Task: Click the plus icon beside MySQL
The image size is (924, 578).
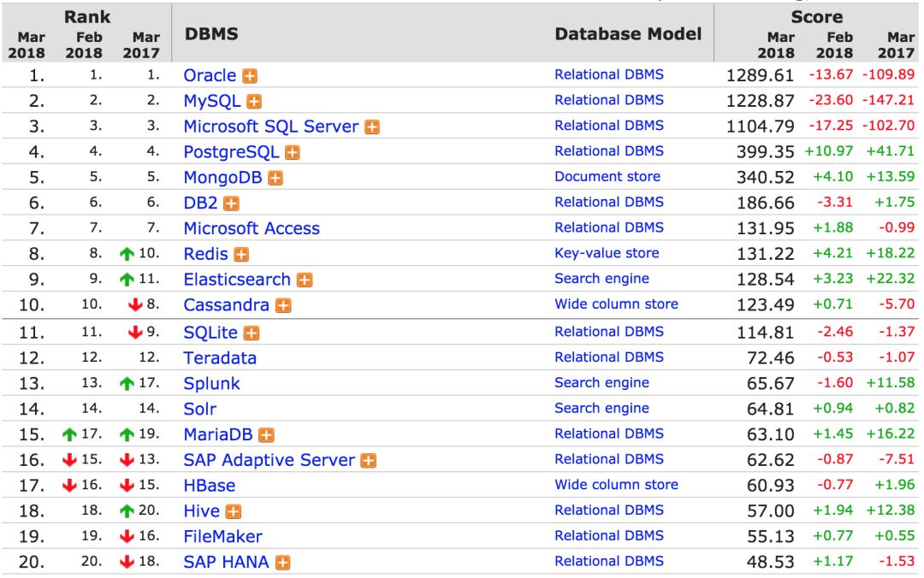Action: tap(254, 102)
